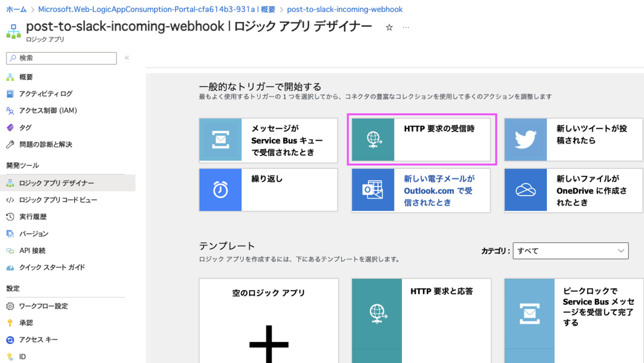Click the sidebar search field

coord(61,58)
